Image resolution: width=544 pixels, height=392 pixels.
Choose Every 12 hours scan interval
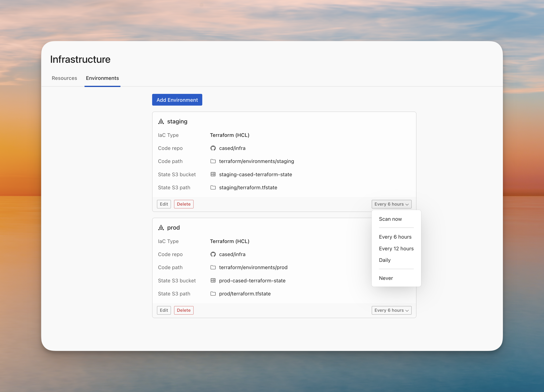[396, 249]
